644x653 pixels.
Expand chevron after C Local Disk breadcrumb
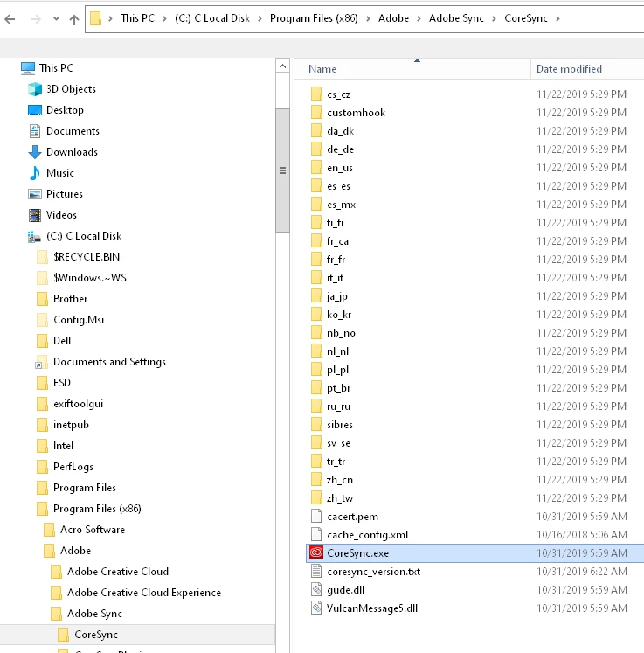click(260, 18)
